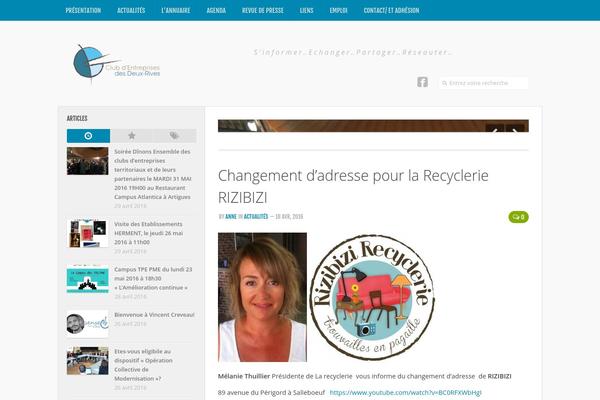600x400 pixels.
Task: Click the Opération Collective thumbnail
Action: click(x=88, y=361)
